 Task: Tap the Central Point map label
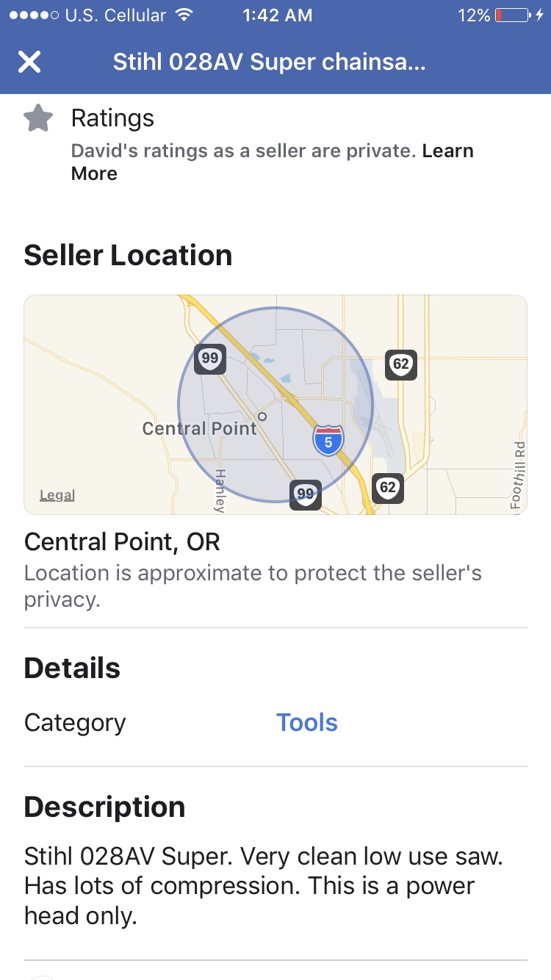click(x=200, y=428)
